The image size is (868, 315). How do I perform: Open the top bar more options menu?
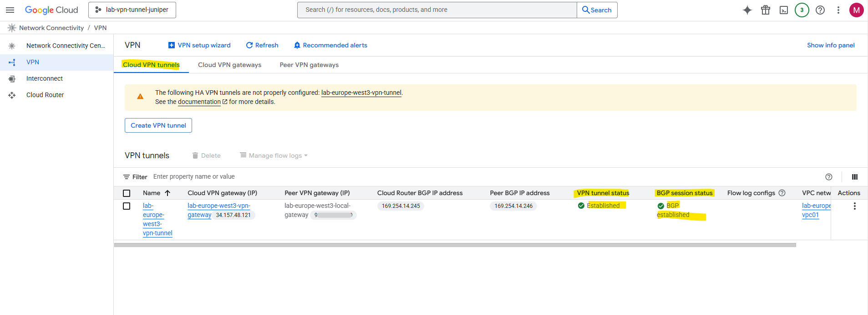click(838, 10)
